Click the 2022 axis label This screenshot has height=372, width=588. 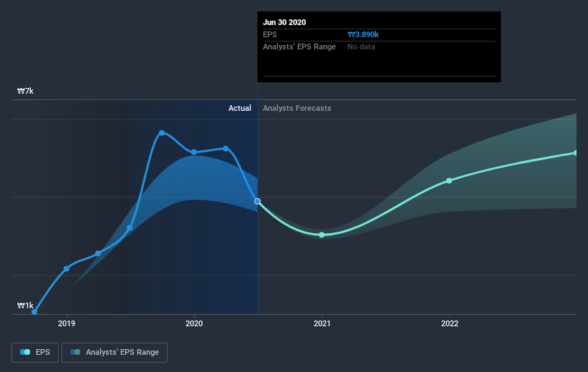point(450,323)
